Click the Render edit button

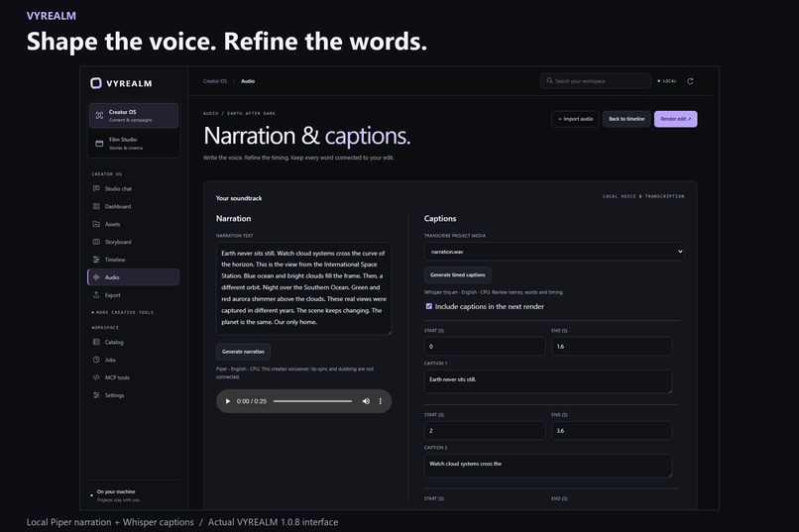(x=676, y=119)
